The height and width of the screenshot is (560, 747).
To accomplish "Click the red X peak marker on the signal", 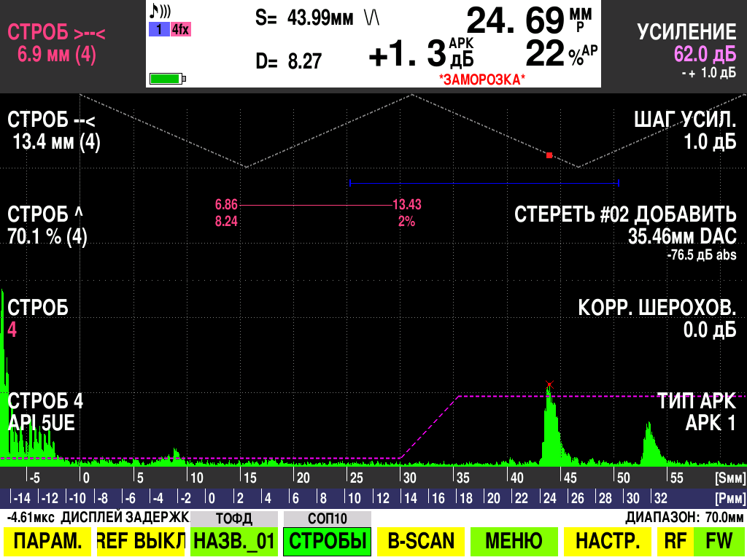I will [x=549, y=384].
